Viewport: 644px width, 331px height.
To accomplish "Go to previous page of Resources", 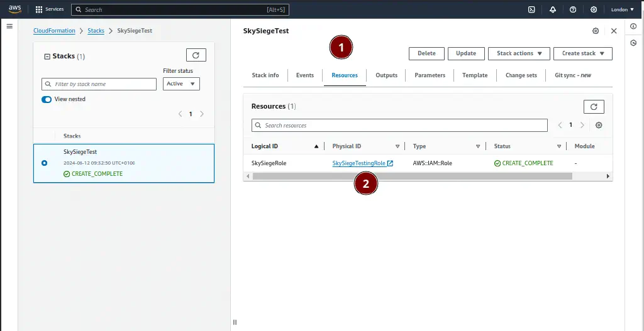I will [560, 125].
